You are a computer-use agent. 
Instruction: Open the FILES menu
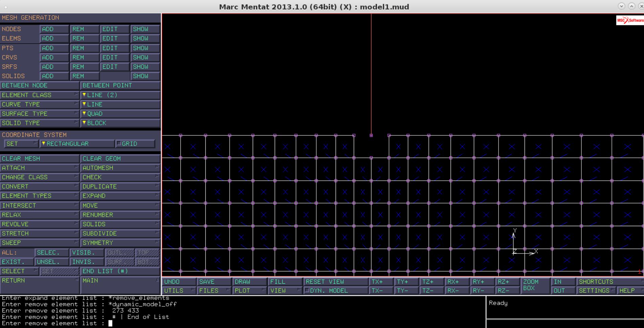214,290
